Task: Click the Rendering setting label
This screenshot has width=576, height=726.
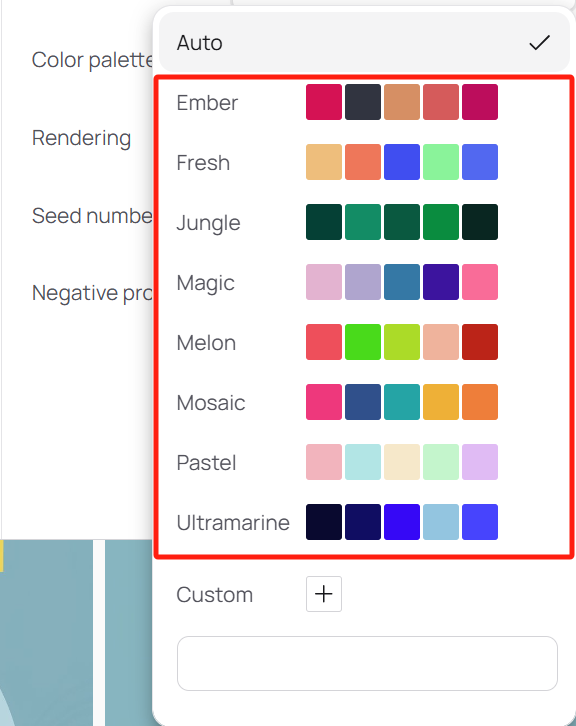Action: pos(81,138)
